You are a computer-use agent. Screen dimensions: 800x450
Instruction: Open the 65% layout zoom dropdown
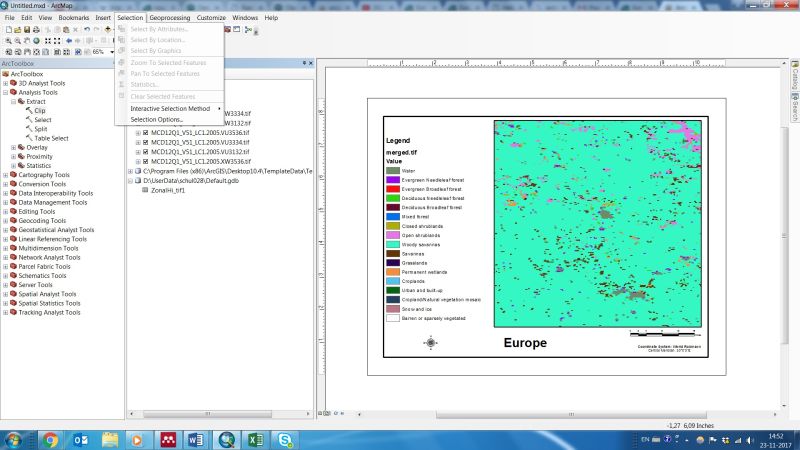click(112, 52)
